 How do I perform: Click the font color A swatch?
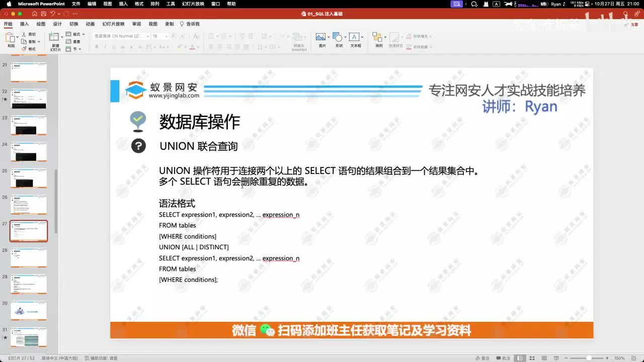192,47
